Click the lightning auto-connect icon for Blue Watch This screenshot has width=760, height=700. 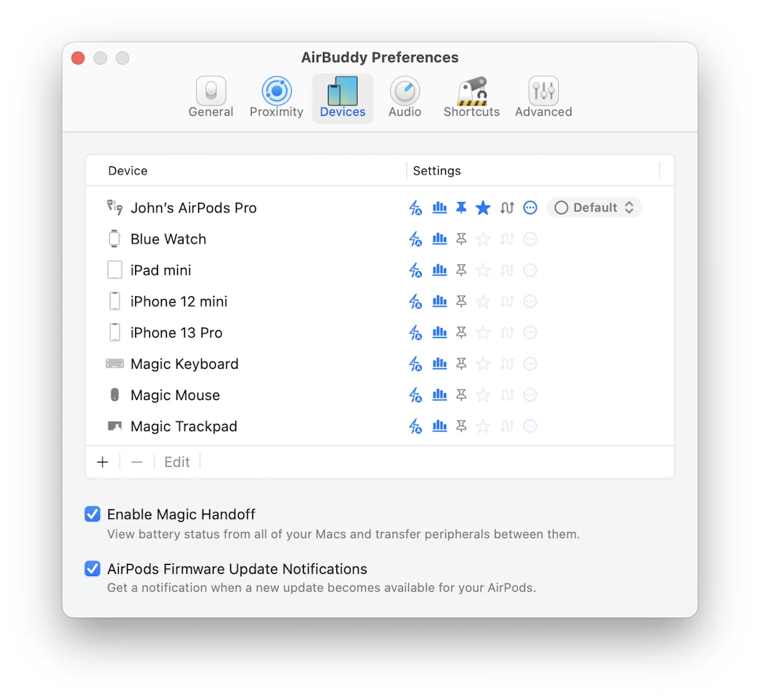point(416,239)
